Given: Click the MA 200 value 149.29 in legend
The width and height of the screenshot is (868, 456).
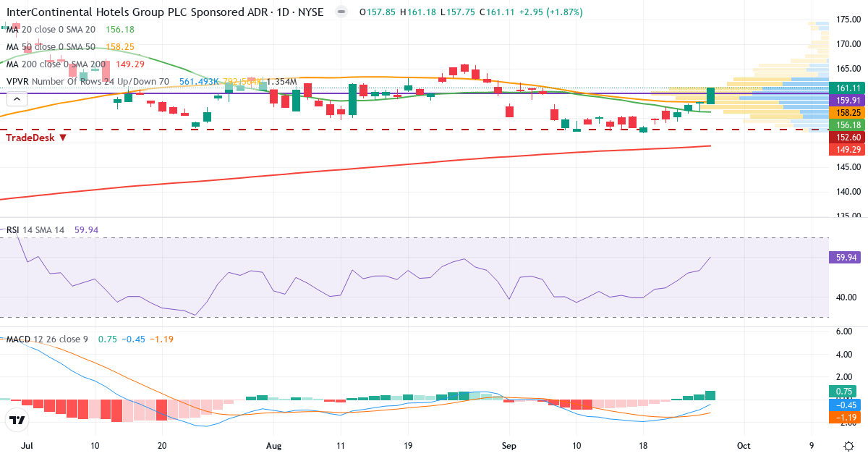Looking at the screenshot, I should (x=132, y=64).
